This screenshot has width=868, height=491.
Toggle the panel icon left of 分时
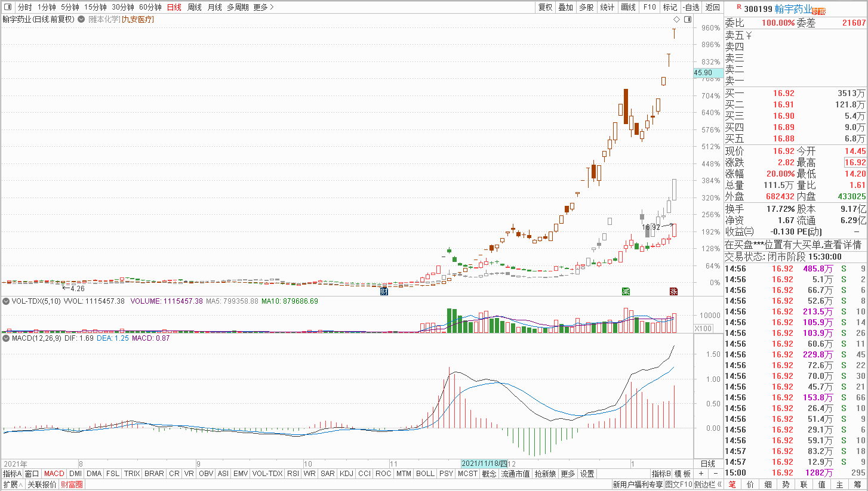(x=7, y=7)
